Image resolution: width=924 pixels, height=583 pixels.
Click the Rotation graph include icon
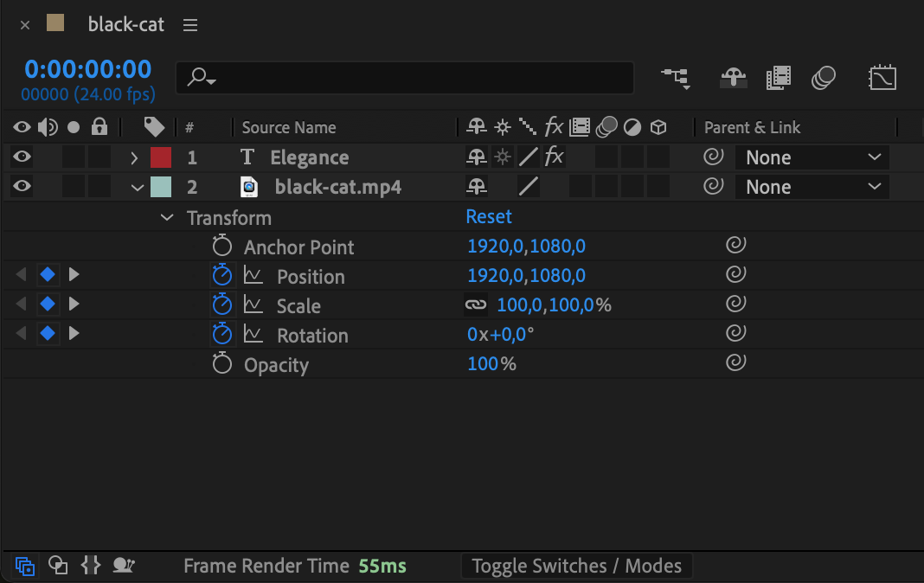tap(253, 335)
